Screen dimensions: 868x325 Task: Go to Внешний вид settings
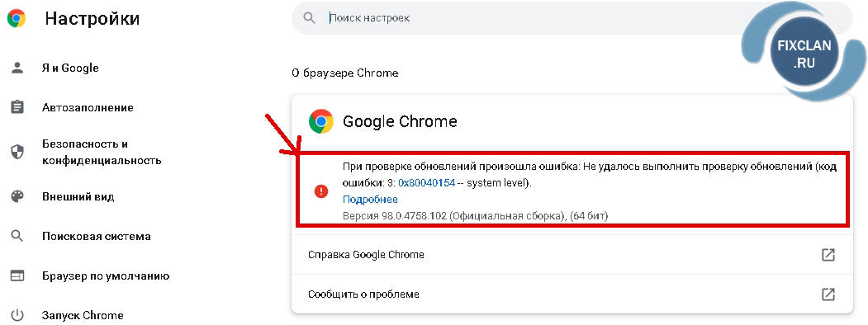pos(78,197)
